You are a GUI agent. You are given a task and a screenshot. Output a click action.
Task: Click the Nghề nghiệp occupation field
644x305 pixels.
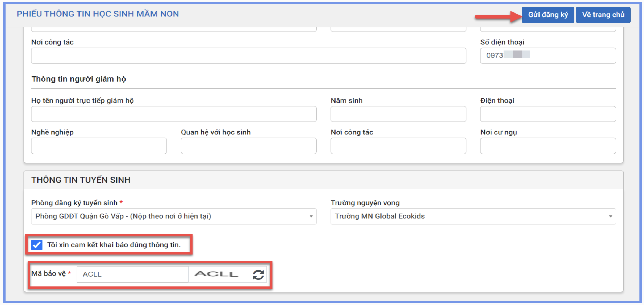[x=99, y=146]
